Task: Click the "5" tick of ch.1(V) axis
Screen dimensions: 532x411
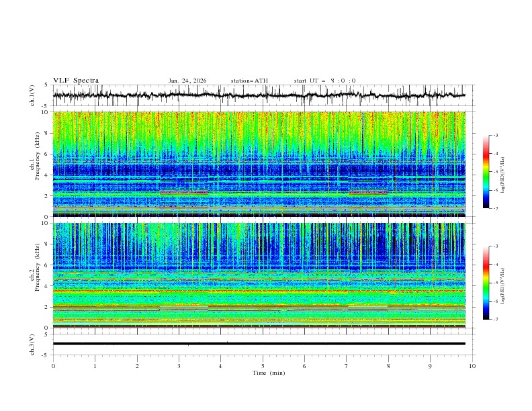Action: [x=47, y=85]
